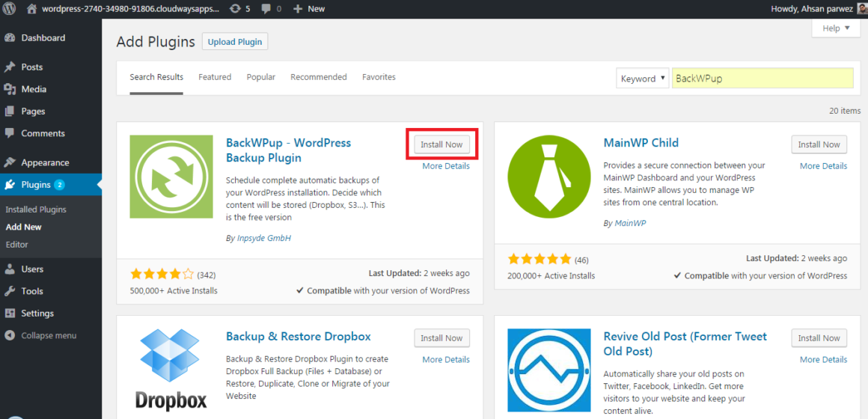Image resolution: width=868 pixels, height=419 pixels.
Task: Click the Pages icon in sidebar
Action: (10, 111)
